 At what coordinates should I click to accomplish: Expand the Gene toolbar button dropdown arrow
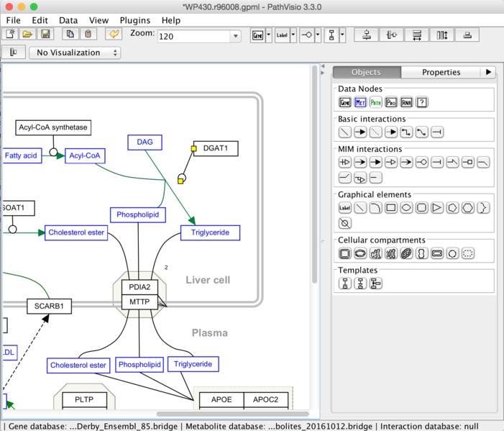point(269,35)
